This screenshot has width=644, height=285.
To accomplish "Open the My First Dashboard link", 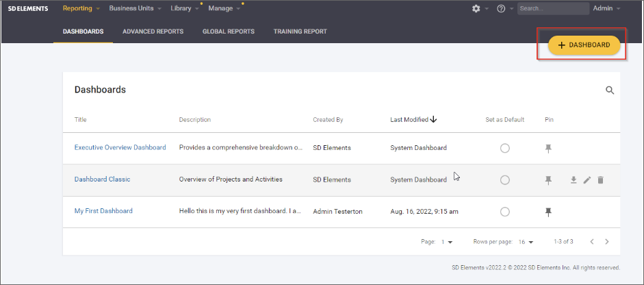I will click(103, 211).
